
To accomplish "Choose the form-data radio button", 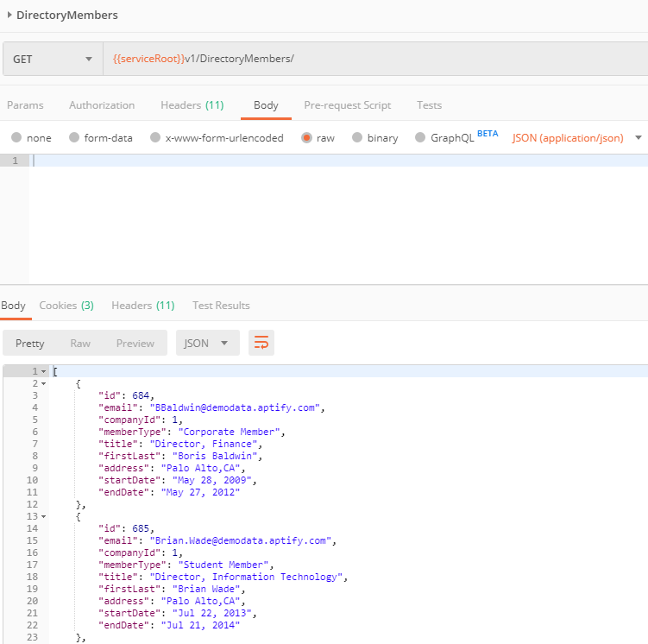I will coord(74,137).
